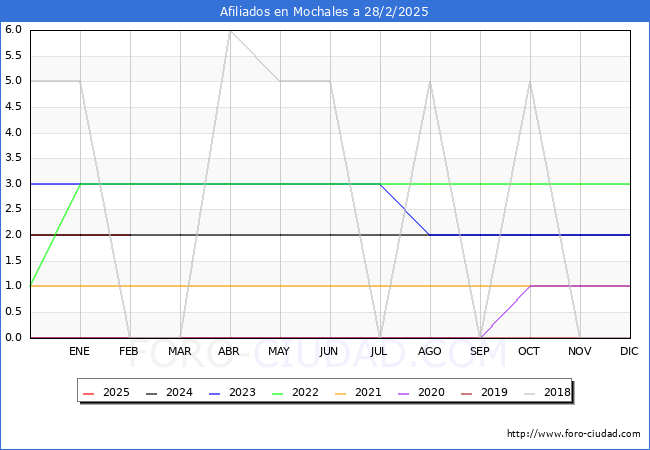Click the 4.5 y-axis value
Image resolution: width=650 pixels, height=450 pixels.
pos(13,106)
